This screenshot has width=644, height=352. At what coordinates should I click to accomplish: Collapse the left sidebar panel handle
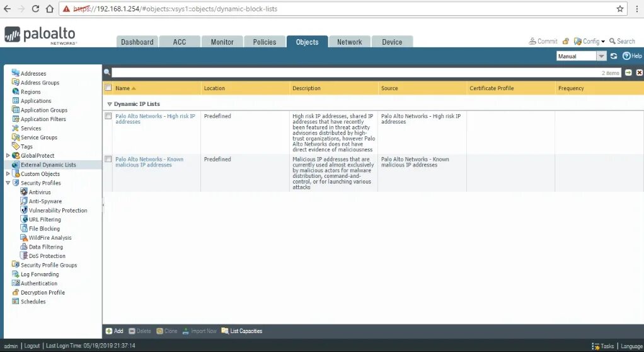(x=103, y=204)
